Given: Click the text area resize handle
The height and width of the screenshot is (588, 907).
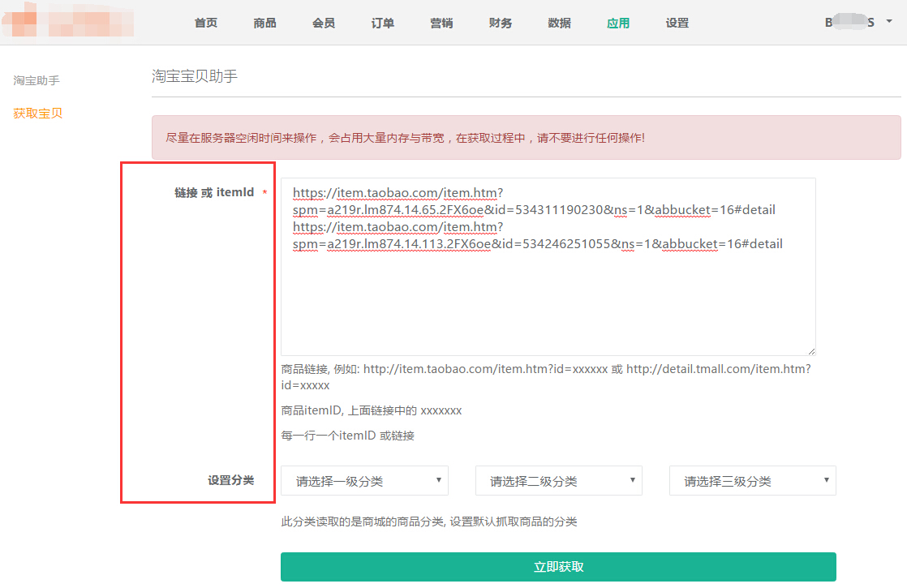Looking at the screenshot, I should tap(810, 350).
